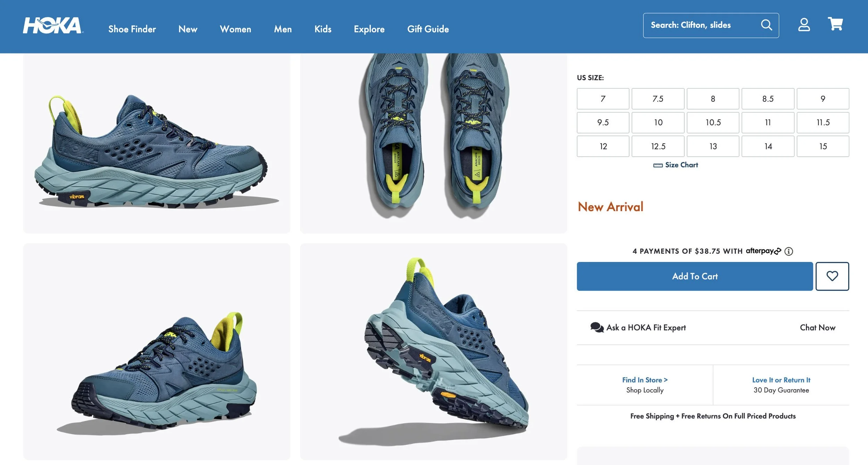Viewport: 868px width, 465px height.
Task: Select US size 7
Action: tap(603, 99)
